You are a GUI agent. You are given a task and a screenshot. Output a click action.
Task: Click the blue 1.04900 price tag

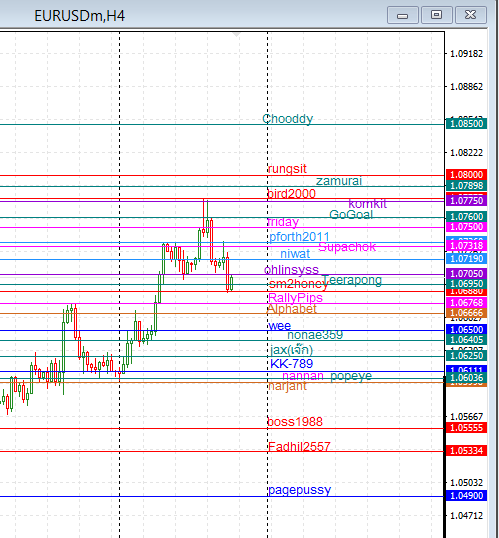466,495
